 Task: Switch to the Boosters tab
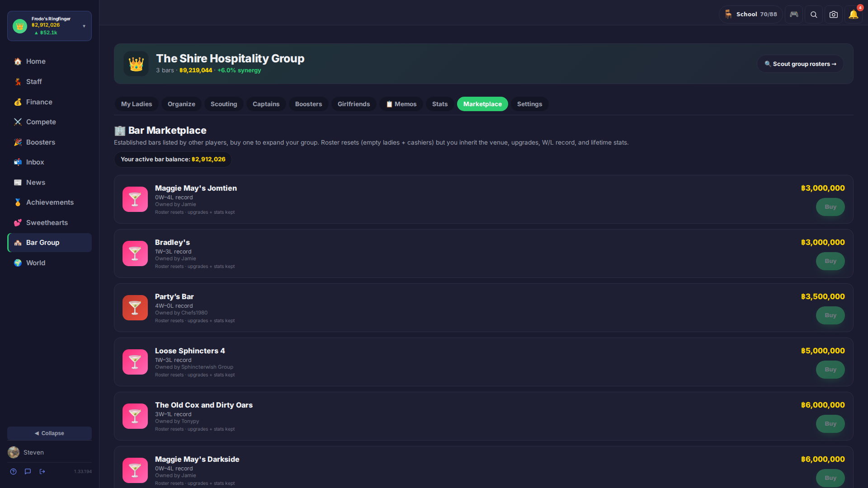[308, 104]
